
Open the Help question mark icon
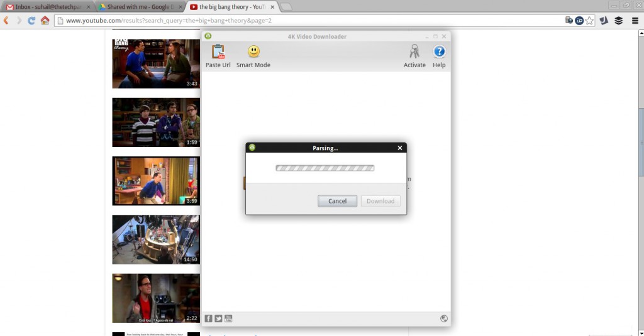point(439,51)
